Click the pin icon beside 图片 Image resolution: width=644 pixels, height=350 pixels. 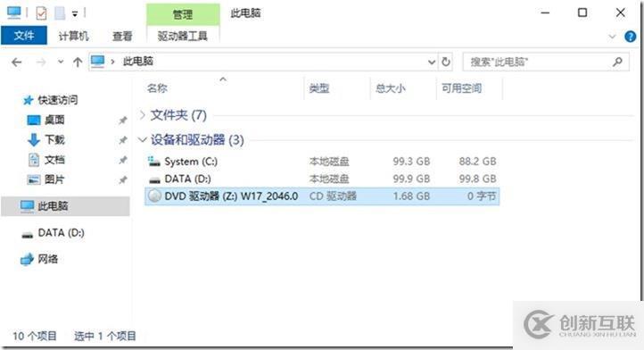click(122, 179)
